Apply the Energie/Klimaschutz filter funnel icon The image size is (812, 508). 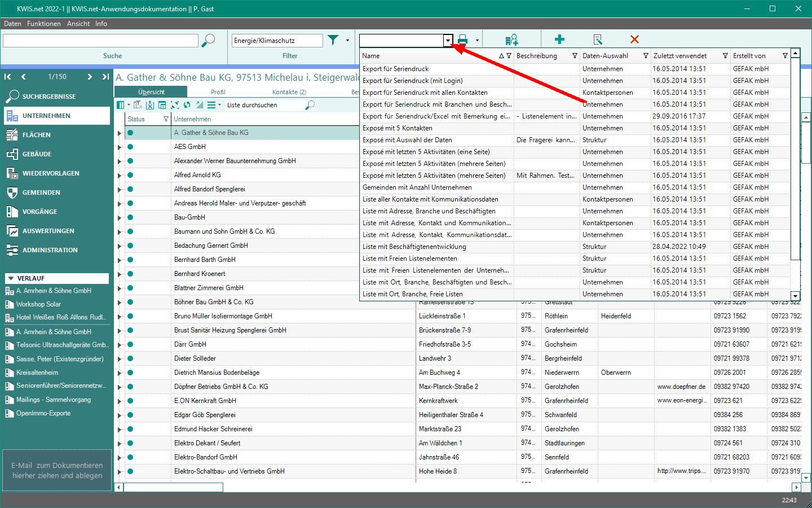pos(333,40)
